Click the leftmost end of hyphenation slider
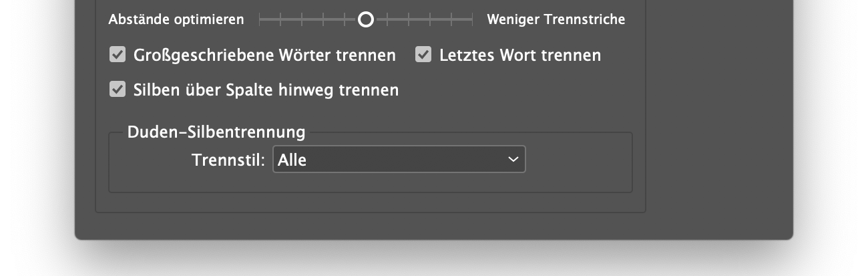The image size is (868, 276). [260, 20]
